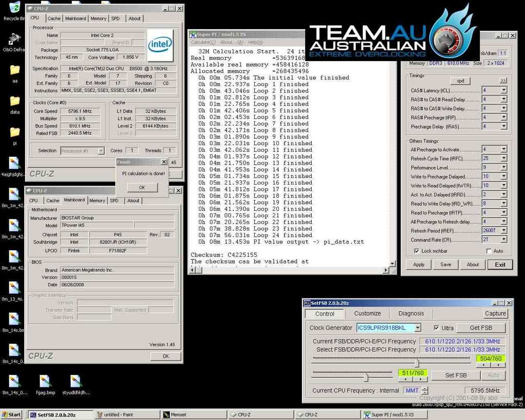Click the About button in MemSet

[473, 265]
